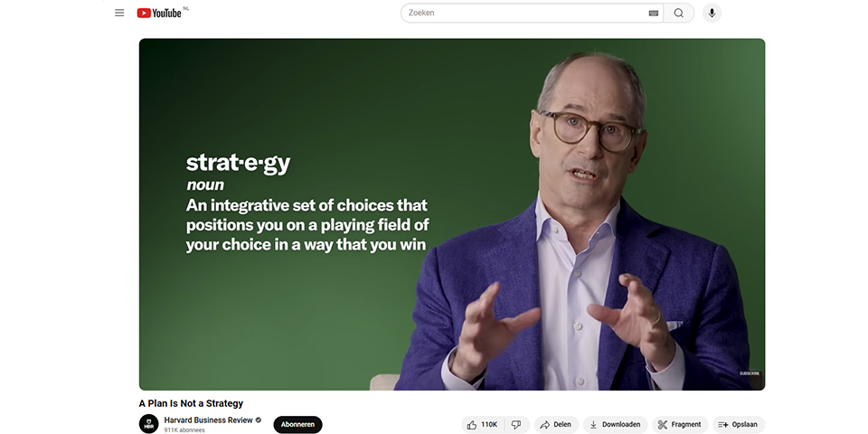Screen dimensions: 868x434
Task: Dislike the video with thumbs down
Action: pos(516,425)
